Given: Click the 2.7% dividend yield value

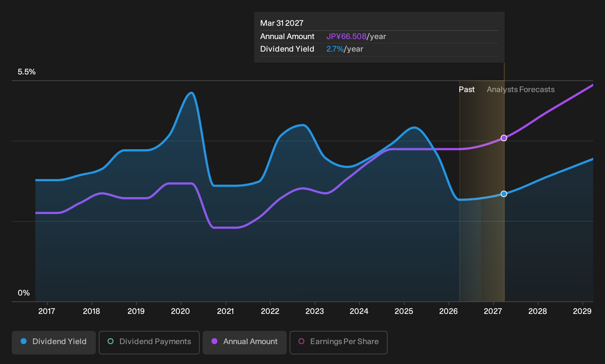Looking at the screenshot, I should [x=335, y=49].
